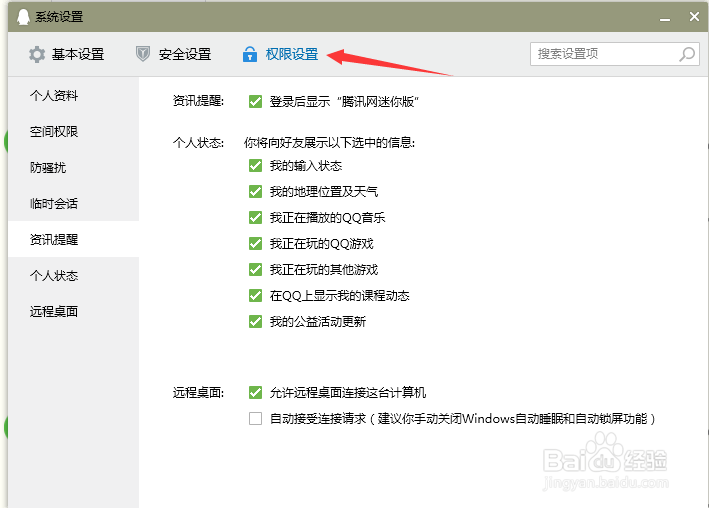Toggle 我正在玩的QQ游戏 checkbox
This screenshot has width=709, height=508.
[x=255, y=244]
